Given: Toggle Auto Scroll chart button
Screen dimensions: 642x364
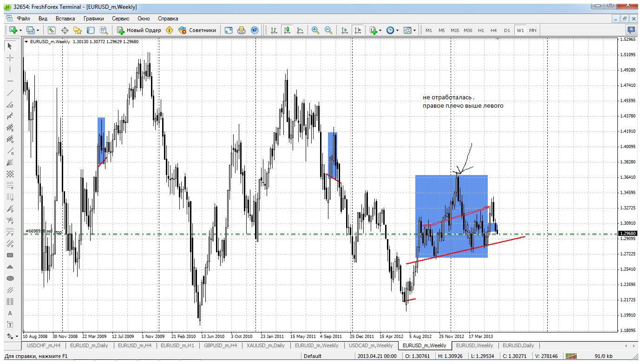Looking at the screenshot, I should pyautogui.click(x=344, y=30).
